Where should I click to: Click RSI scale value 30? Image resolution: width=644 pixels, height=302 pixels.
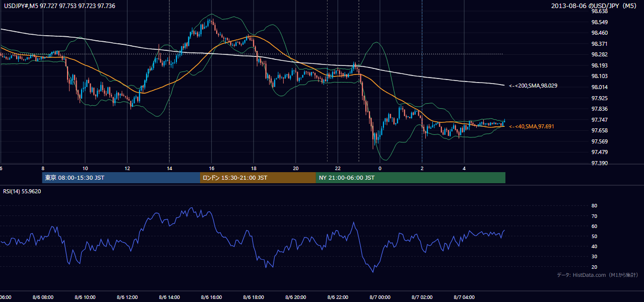click(x=594, y=256)
